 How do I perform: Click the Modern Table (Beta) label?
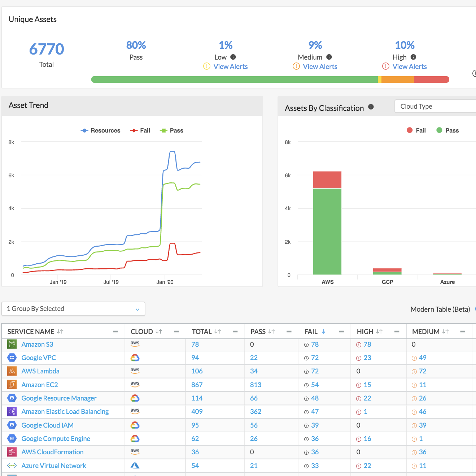tap(440, 309)
